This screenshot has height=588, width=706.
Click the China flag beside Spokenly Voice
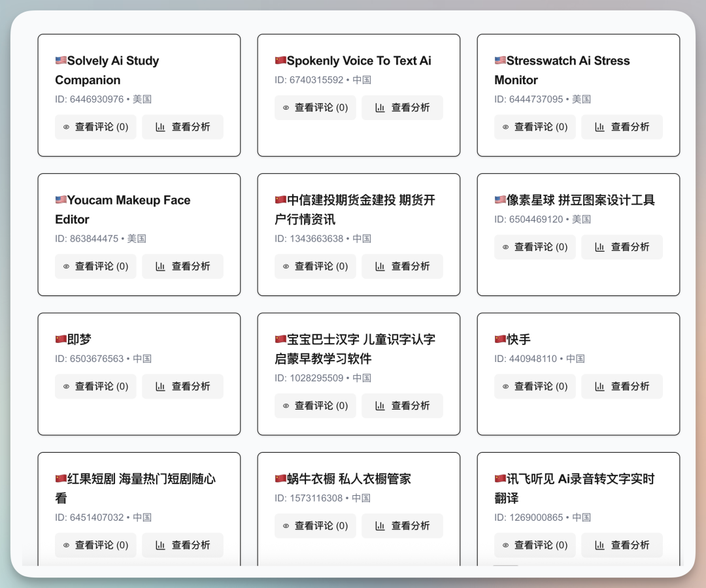280,60
